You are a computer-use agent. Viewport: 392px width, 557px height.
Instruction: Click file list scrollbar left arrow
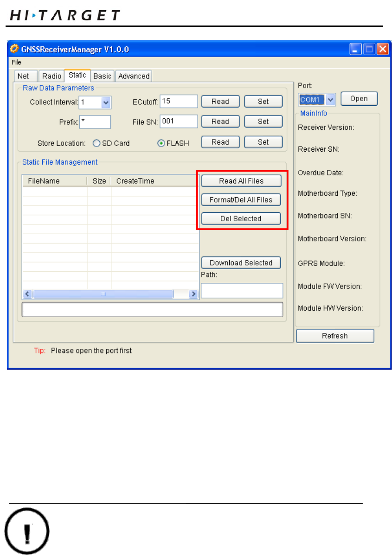point(27,294)
